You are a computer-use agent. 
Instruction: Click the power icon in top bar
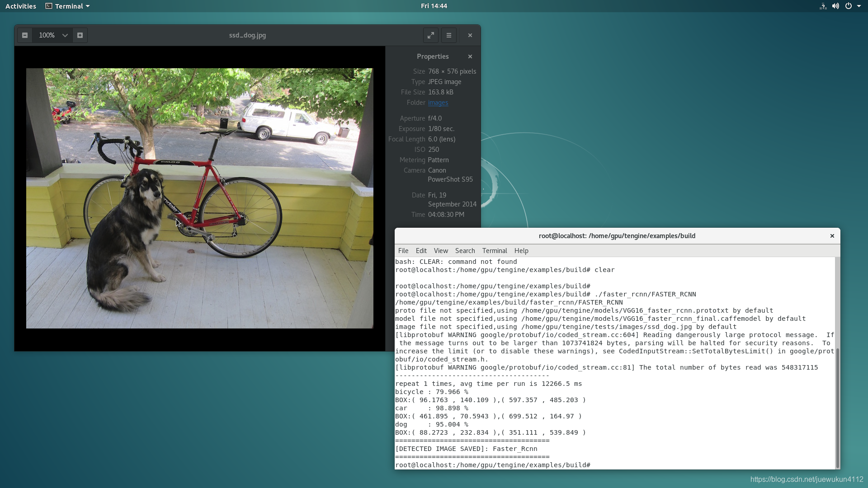click(x=849, y=6)
